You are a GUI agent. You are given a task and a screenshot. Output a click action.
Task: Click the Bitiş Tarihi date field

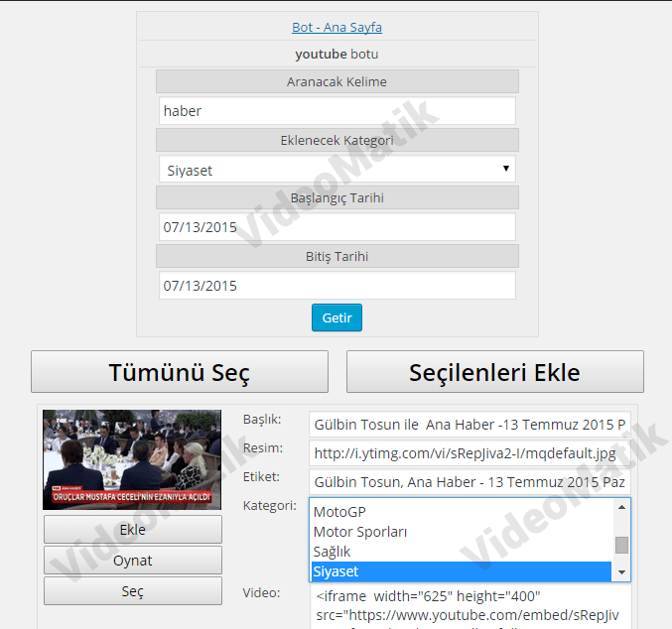336,286
